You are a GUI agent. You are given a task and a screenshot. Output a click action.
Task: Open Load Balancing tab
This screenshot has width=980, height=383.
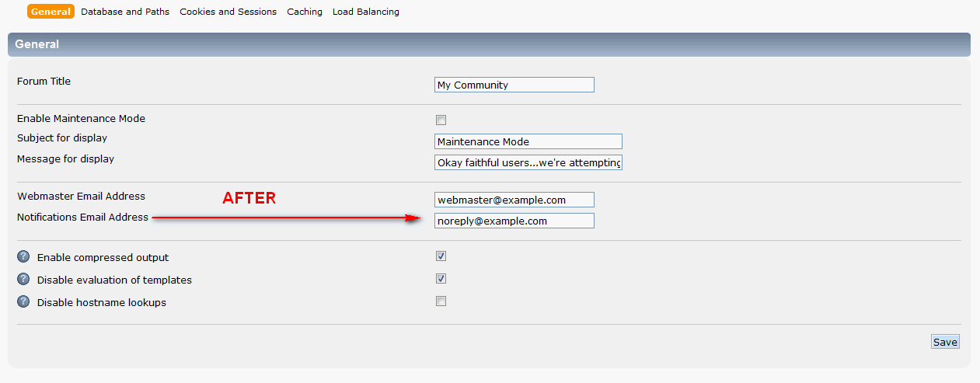point(366,12)
